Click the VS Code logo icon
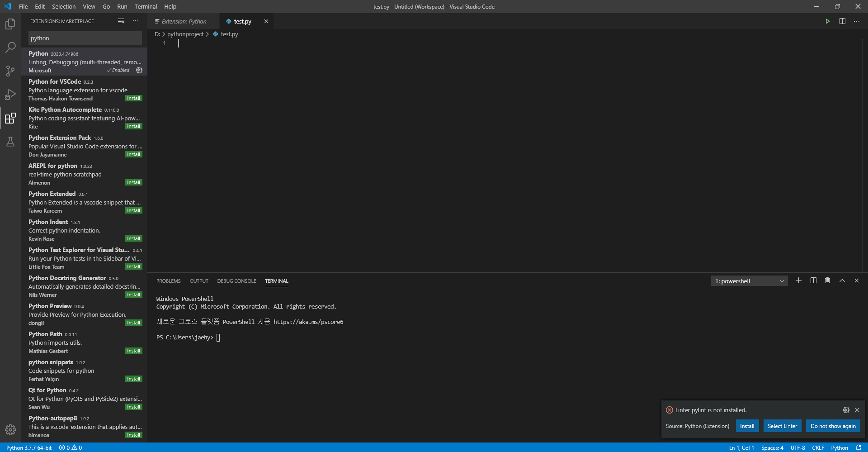This screenshot has width=868, height=452. 8,6
